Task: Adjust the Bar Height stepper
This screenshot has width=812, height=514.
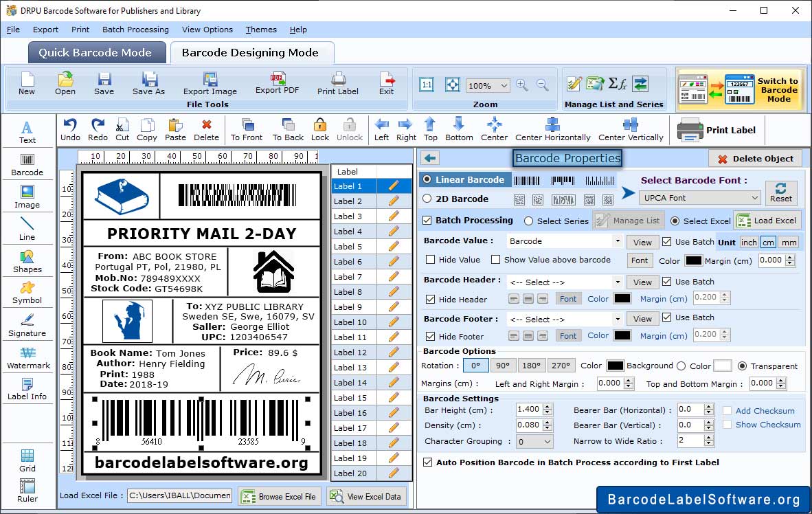Action: (548, 410)
